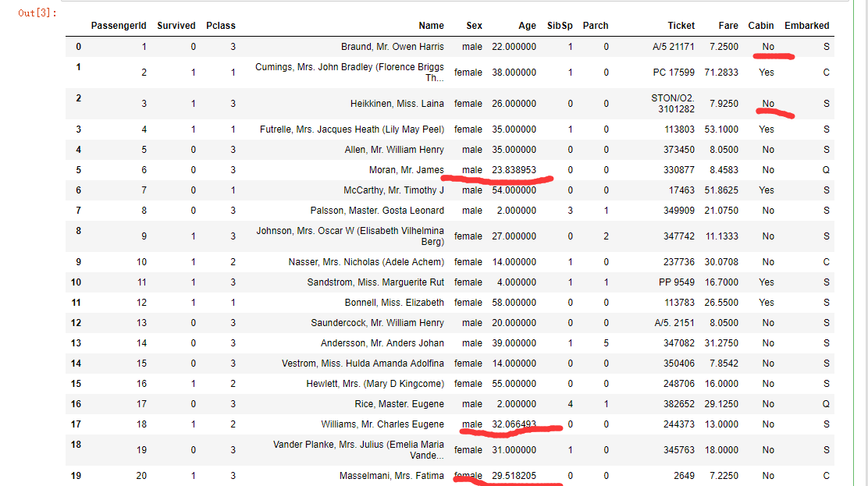Select name cell McCarthy, Mr. Timothy J
This screenshot has width=868, height=486.
[393, 190]
